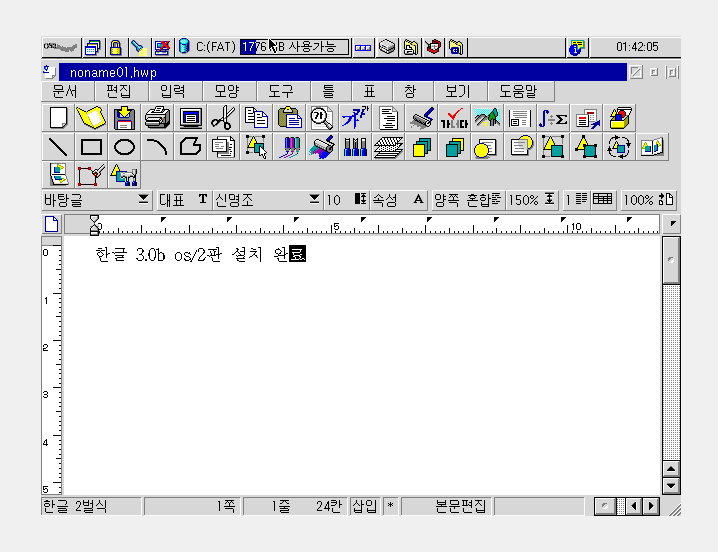Click the lock icon in the OS/2 toolbar
Image resolution: width=718 pixels, height=552 pixels.
116,47
